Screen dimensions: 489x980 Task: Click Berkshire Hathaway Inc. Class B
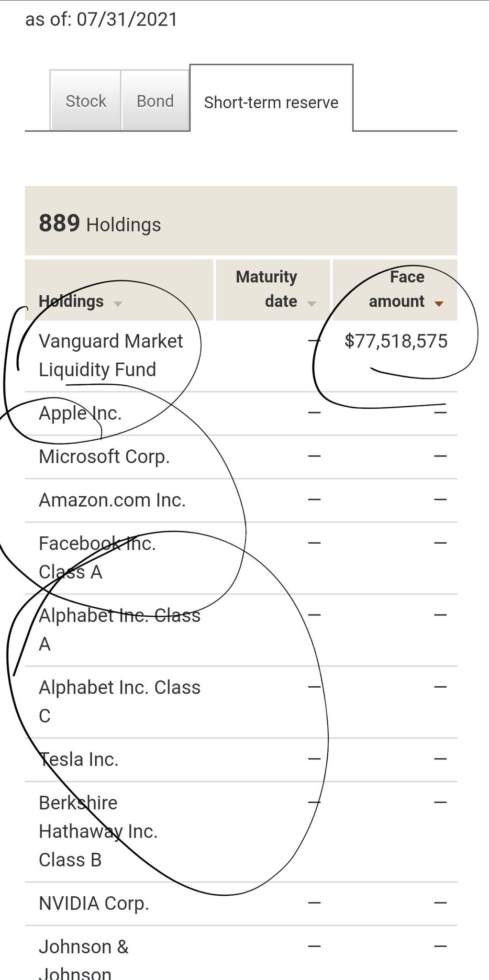[98, 831]
